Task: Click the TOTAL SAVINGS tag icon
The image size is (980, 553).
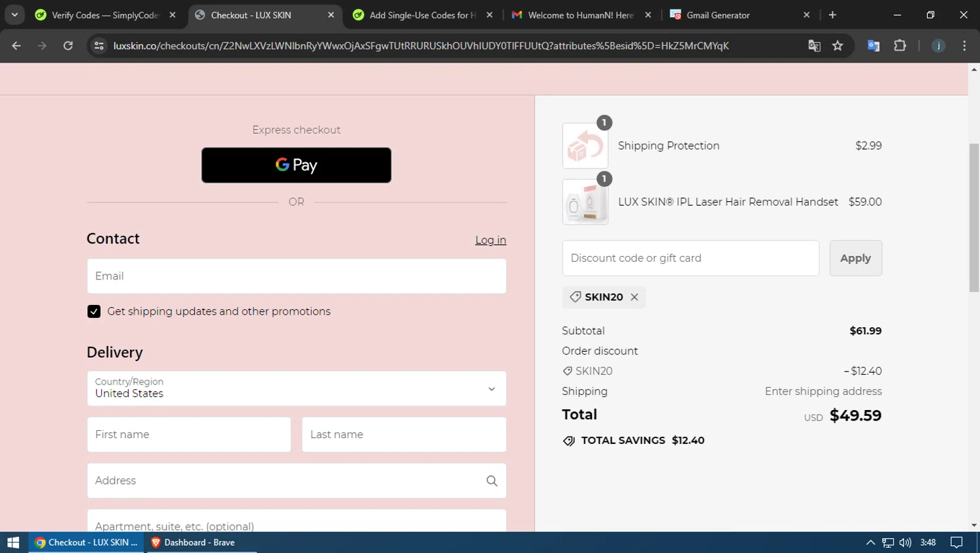Action: [569, 441]
